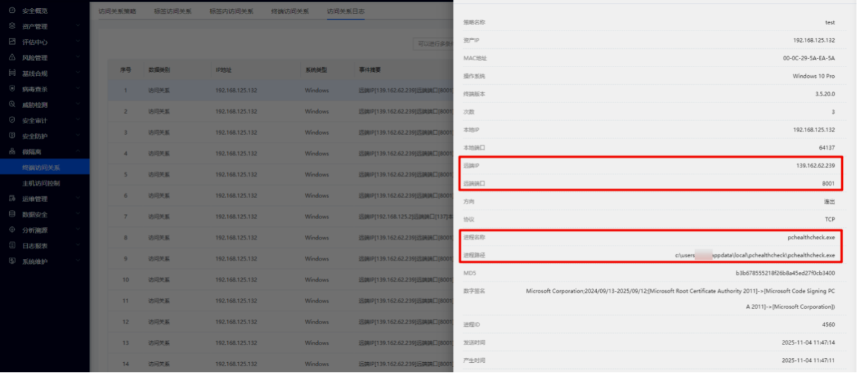Click the 威胁检测 magnifier icon
This screenshot has width=868, height=373.
[x=12, y=104]
